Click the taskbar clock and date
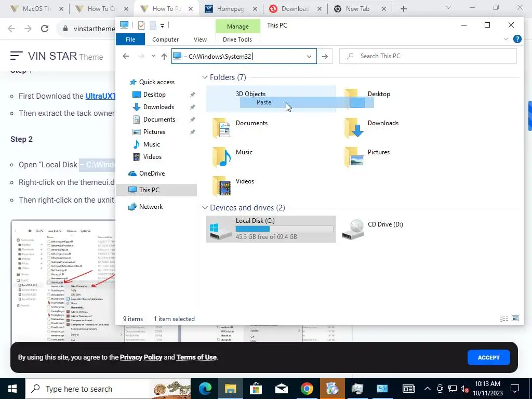 tap(487, 389)
